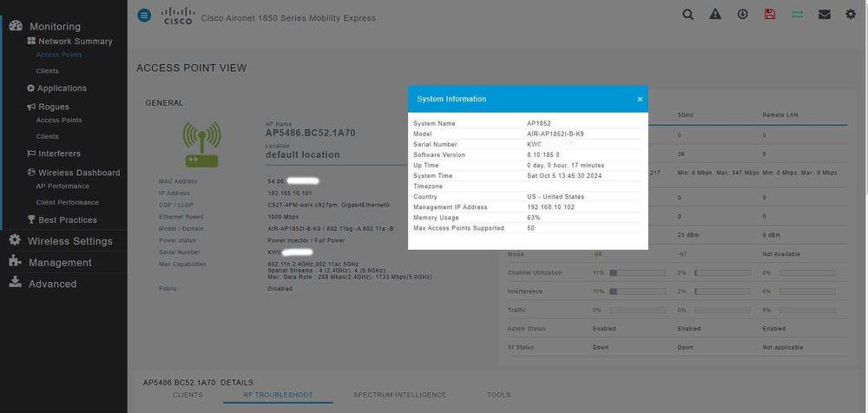Select the 5GHz column header

[685, 115]
